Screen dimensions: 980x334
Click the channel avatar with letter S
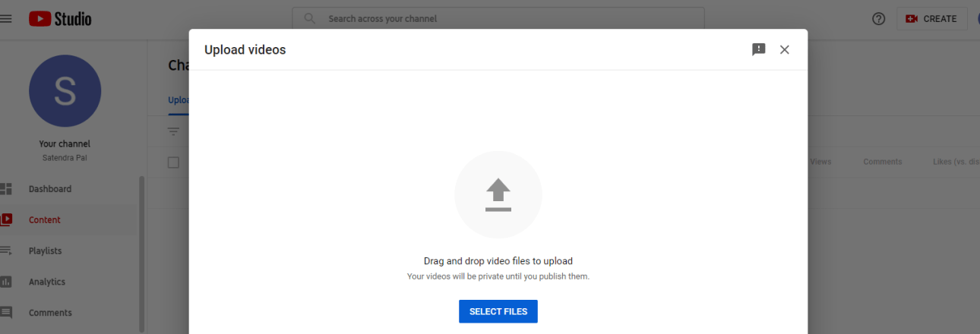(65, 91)
